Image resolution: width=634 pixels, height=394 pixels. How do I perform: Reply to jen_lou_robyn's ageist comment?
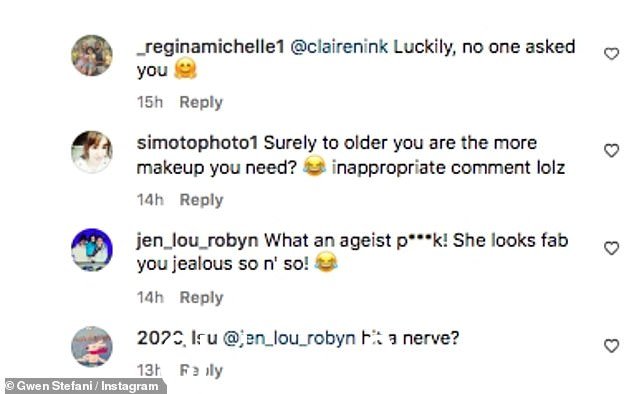pyautogui.click(x=201, y=297)
